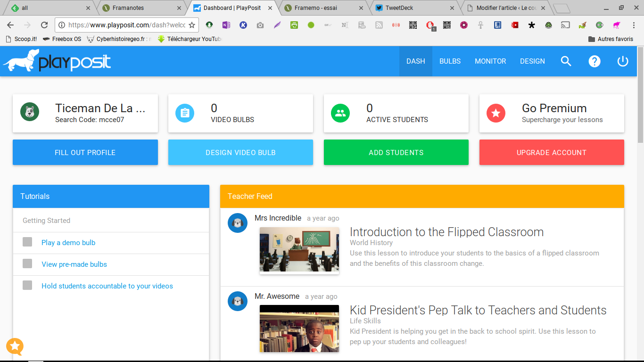Viewport: 644px width, 362px height.
Task: Click the Go Premium star icon
Action: [496, 113]
